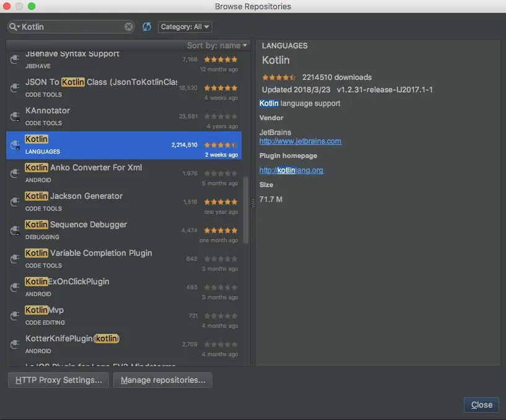
Task: Select Kotlin Variable Completion Plugin
Action: (x=124, y=259)
